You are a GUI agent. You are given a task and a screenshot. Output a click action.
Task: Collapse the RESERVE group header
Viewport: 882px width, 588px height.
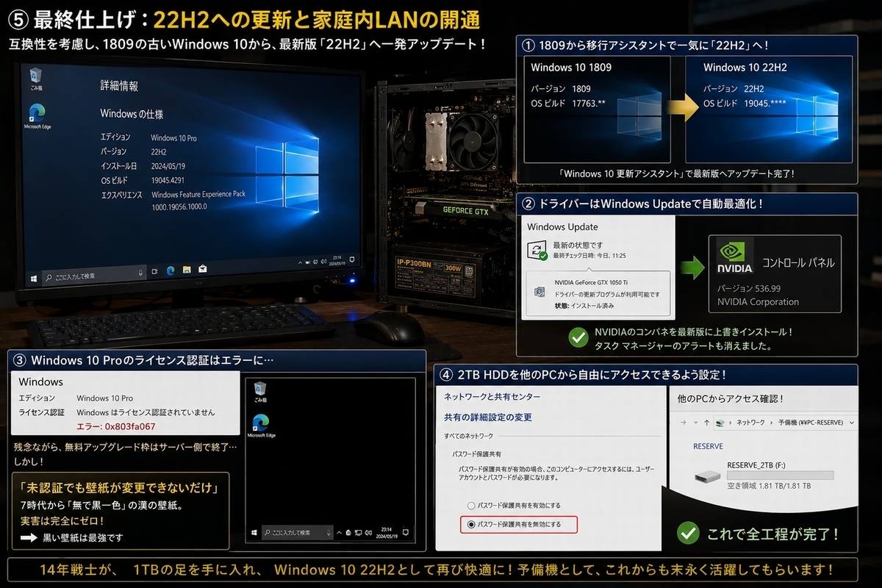pos(708,446)
